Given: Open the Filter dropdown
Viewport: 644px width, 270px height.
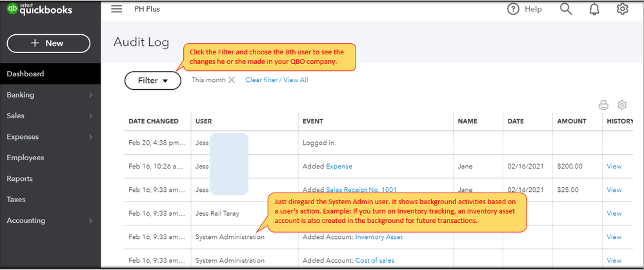Looking at the screenshot, I should [153, 81].
